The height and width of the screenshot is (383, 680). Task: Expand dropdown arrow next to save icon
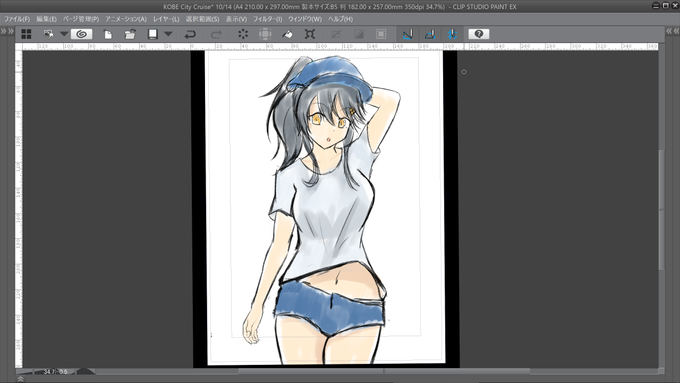point(168,34)
